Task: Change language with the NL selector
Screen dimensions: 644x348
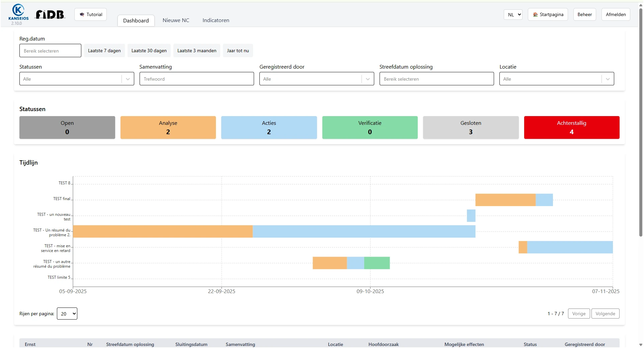Action: 513,14
